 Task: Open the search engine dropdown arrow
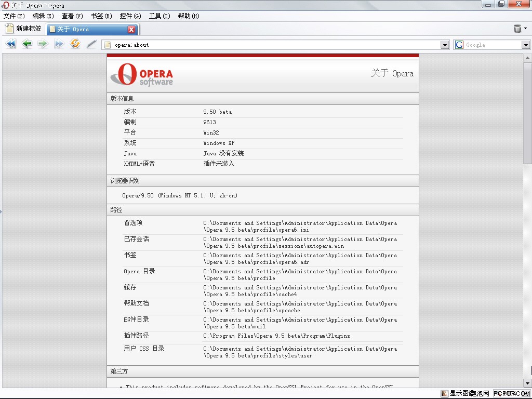coord(526,45)
